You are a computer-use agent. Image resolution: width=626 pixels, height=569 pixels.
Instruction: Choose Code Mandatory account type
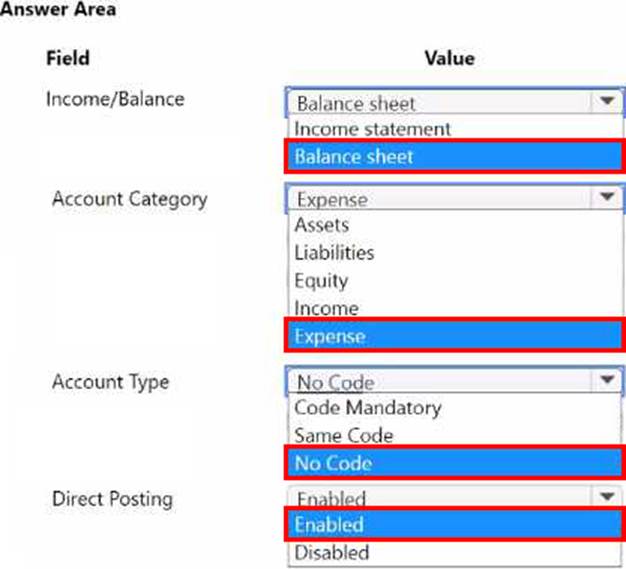coord(367,408)
